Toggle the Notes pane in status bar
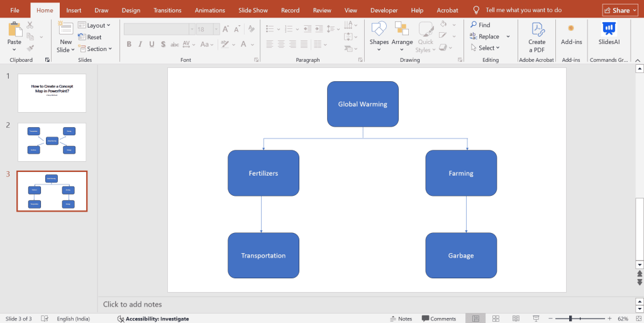 401,319
